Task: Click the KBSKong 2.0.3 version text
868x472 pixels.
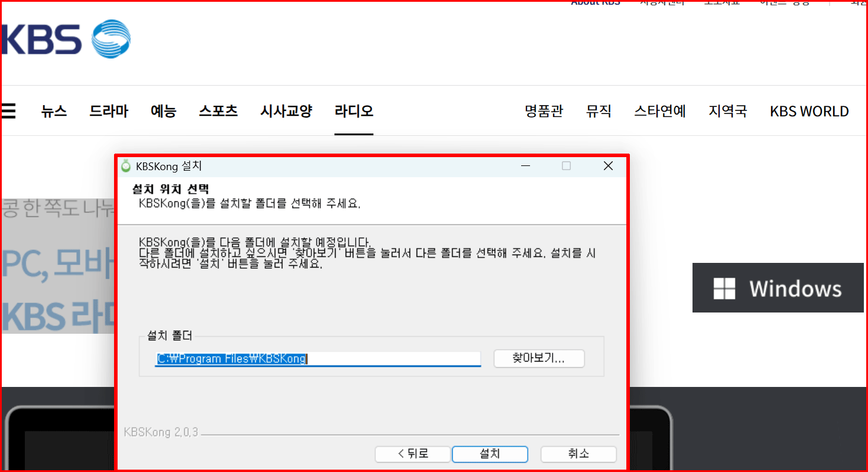Action: click(161, 432)
